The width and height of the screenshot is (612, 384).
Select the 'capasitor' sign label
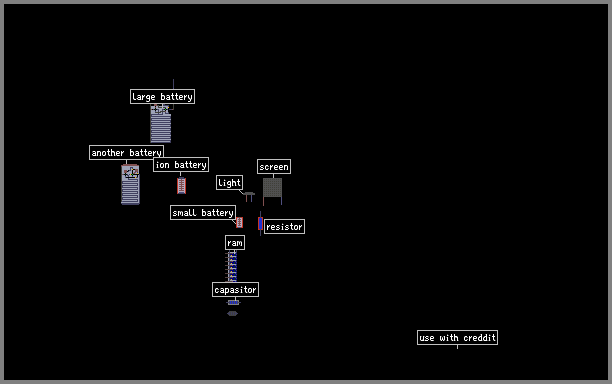(x=235, y=290)
